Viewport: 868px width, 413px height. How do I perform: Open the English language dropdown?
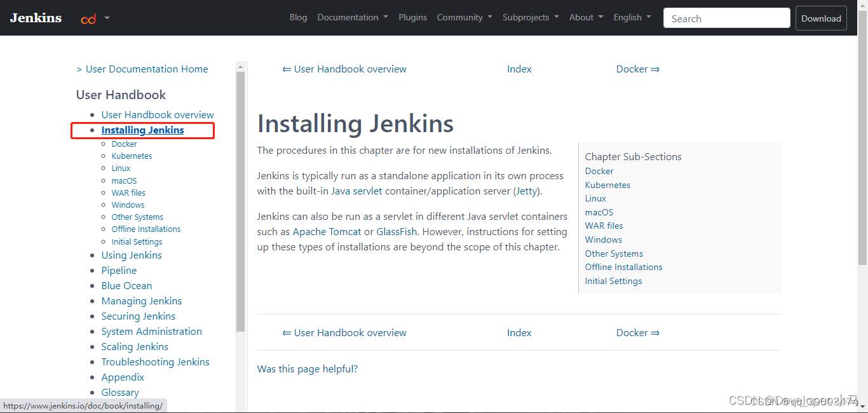pyautogui.click(x=632, y=17)
